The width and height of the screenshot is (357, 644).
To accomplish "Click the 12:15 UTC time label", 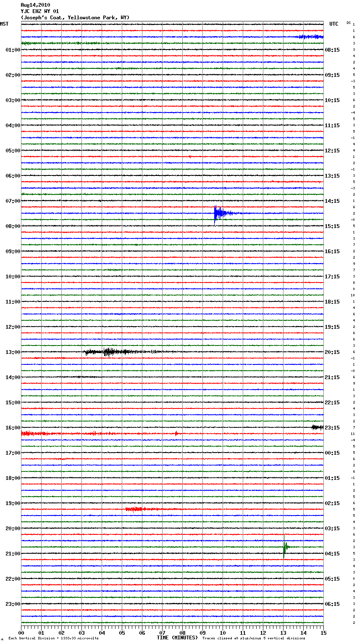I will coord(332,151).
